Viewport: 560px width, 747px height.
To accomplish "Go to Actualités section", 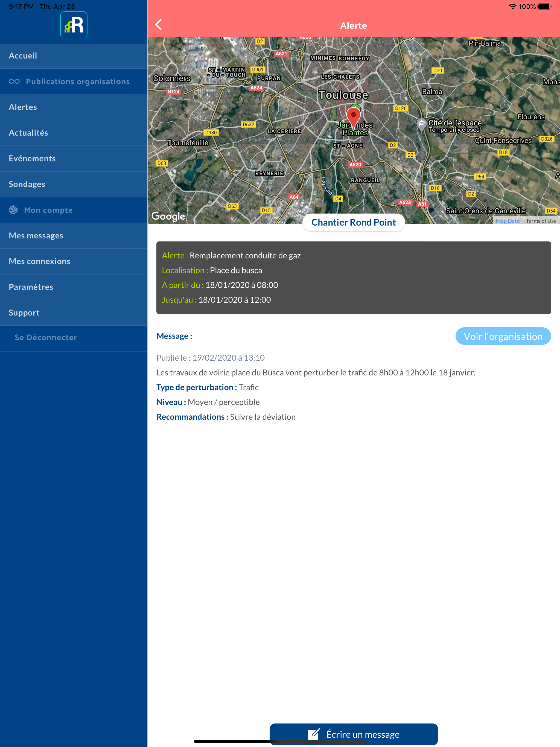I will [x=74, y=133].
